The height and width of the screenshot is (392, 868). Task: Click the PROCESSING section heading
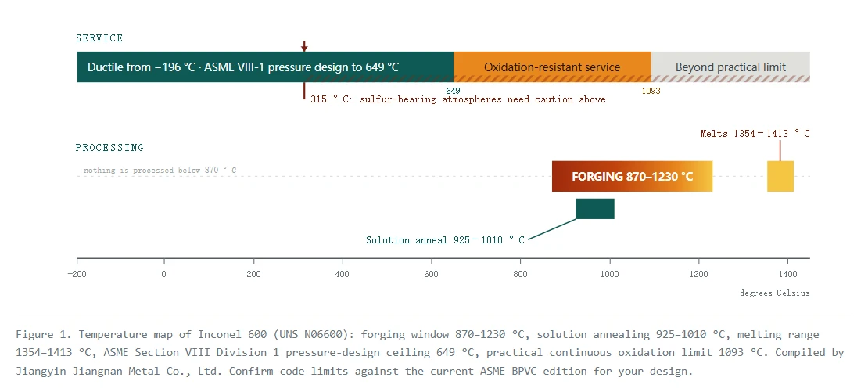109,148
